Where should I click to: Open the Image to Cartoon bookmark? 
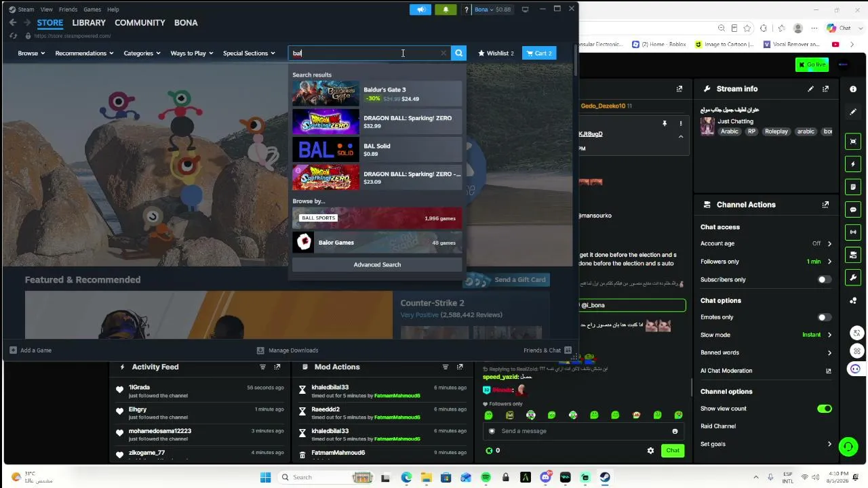click(x=724, y=44)
